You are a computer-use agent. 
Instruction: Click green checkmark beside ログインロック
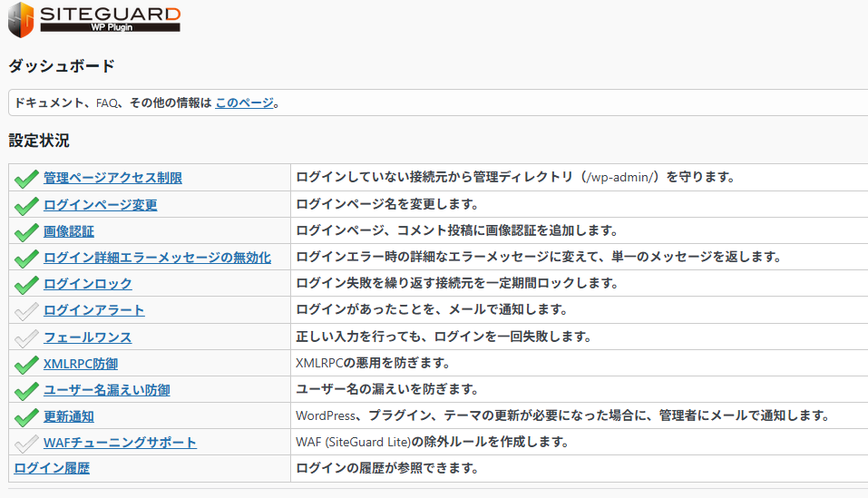(26, 284)
